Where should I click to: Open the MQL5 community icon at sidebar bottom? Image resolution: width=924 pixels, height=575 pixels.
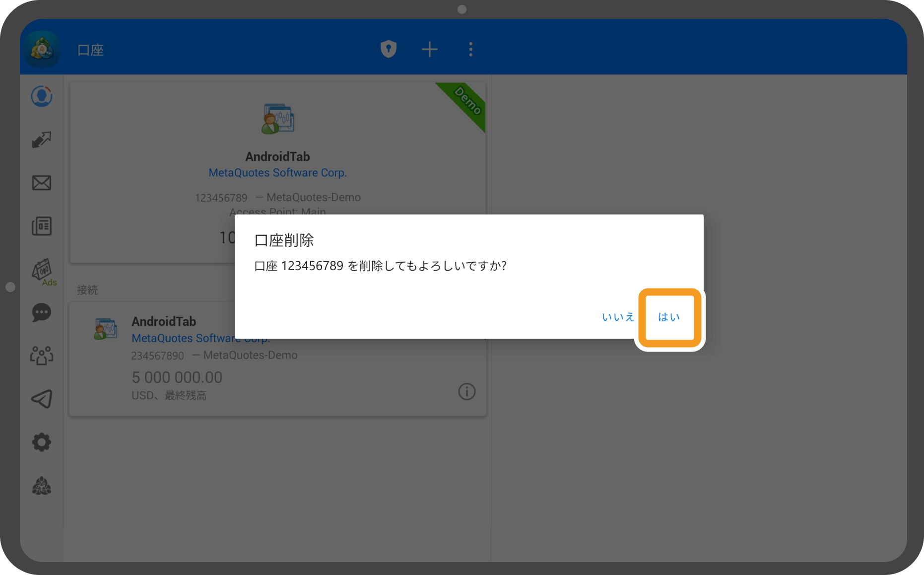tap(42, 486)
